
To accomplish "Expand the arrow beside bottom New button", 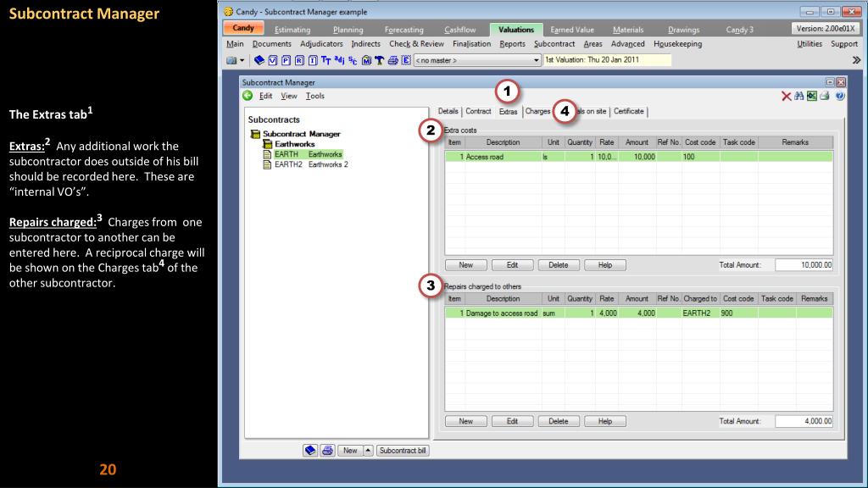I will (x=368, y=451).
